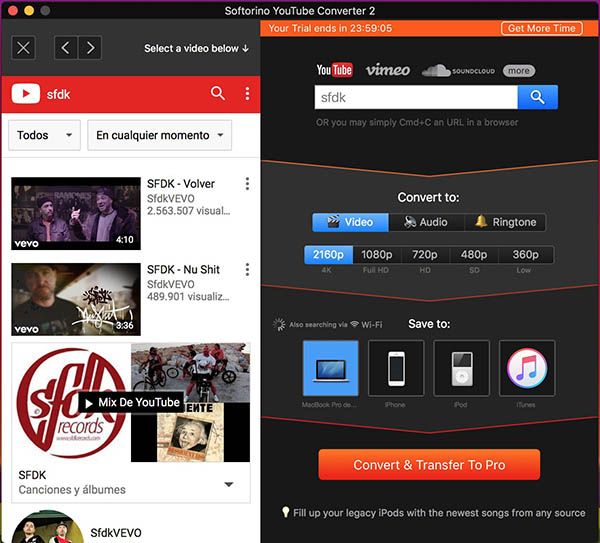This screenshot has height=543, width=600.
Task: Go forward with the right arrow button
Action: [x=90, y=48]
